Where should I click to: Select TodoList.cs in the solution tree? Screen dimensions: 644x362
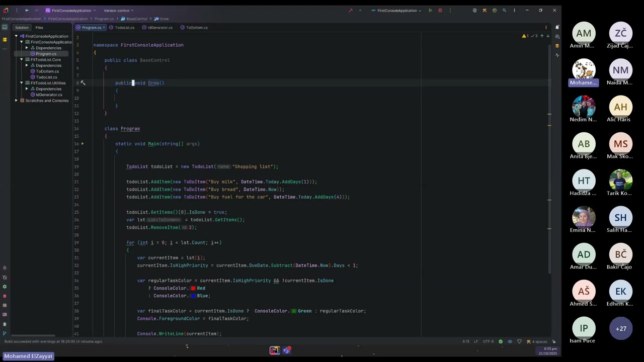[x=46, y=77]
